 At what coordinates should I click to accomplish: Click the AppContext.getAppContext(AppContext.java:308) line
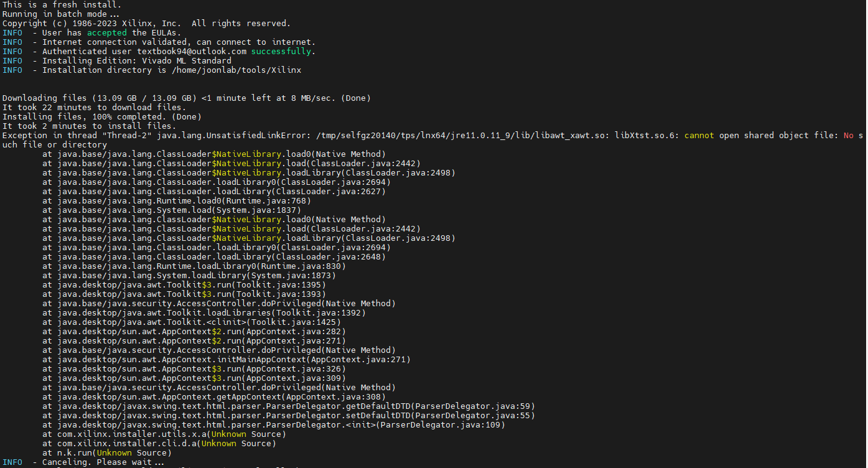pyautogui.click(x=214, y=397)
